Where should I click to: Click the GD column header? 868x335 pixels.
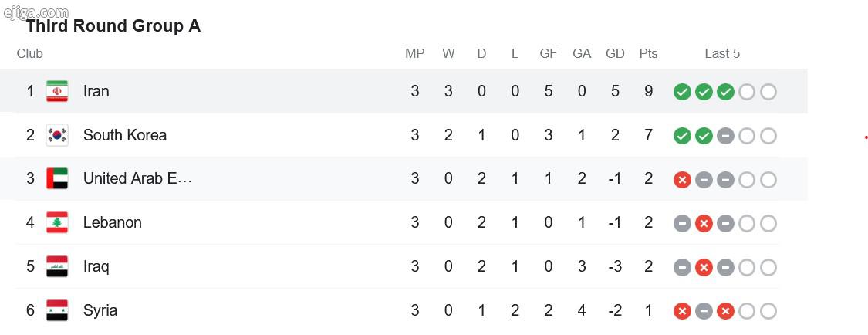click(x=615, y=54)
